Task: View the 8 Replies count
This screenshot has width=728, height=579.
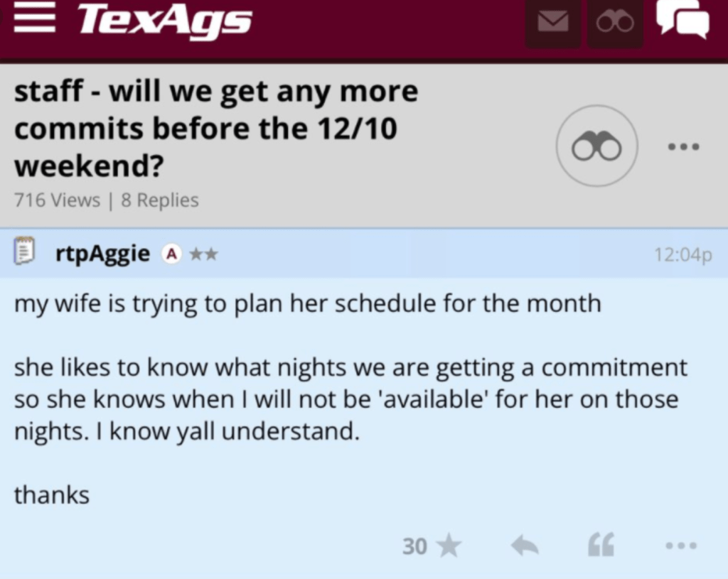Action: 160,200
